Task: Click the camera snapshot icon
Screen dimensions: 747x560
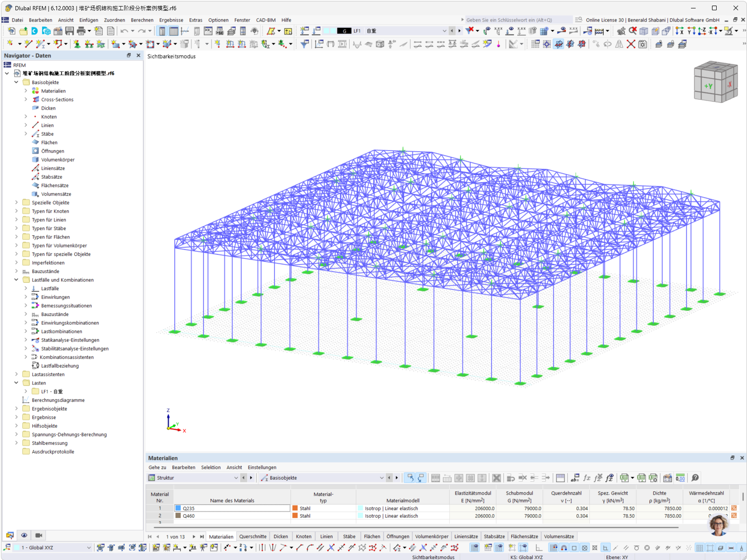Action: click(38, 535)
